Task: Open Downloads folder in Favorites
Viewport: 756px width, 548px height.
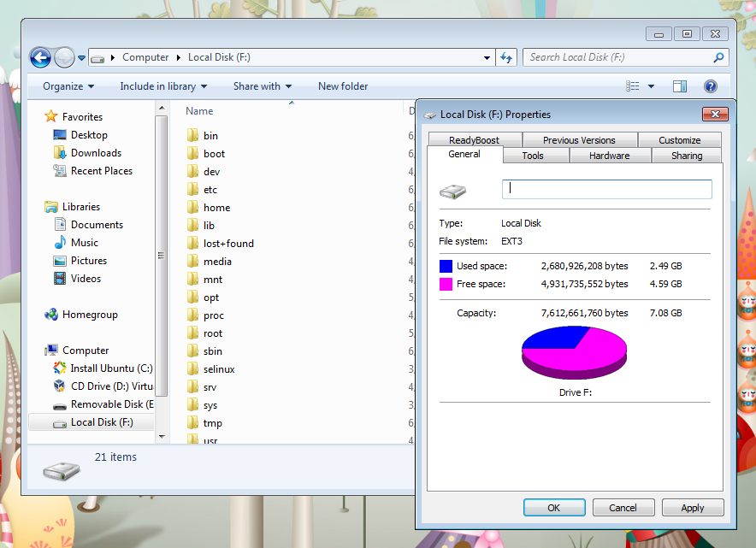Action: click(96, 153)
